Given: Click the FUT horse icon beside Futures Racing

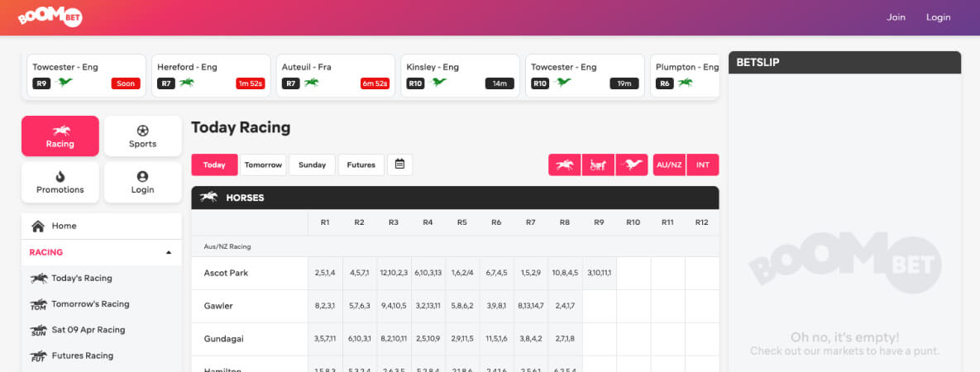Looking at the screenshot, I should pos(39,355).
